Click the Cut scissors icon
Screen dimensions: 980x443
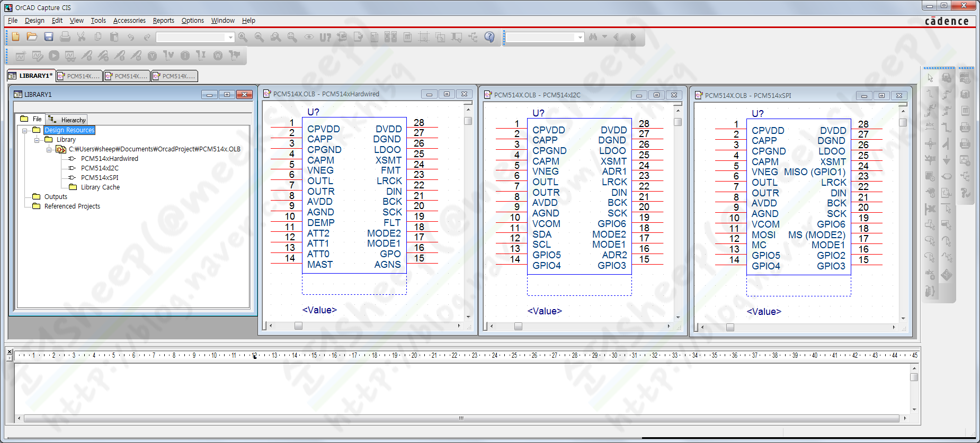81,37
